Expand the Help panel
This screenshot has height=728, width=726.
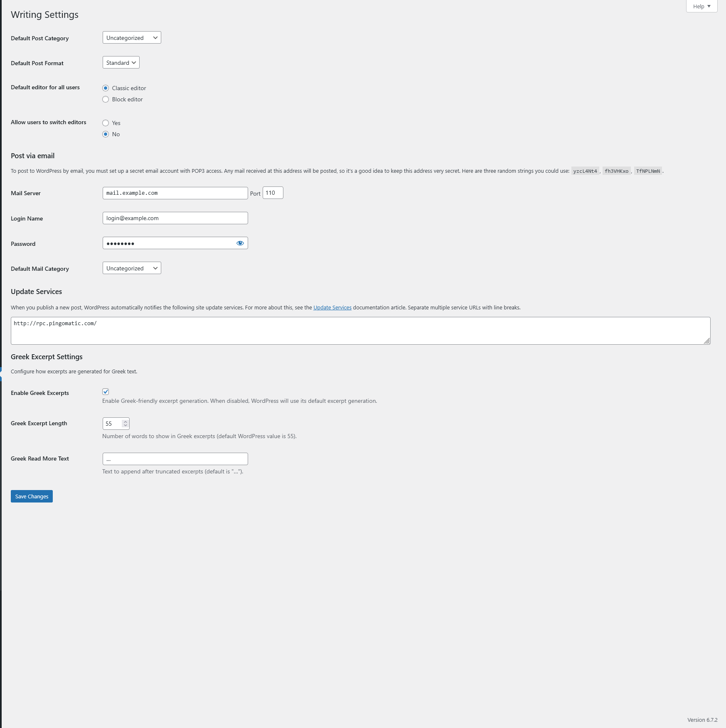tap(701, 6)
